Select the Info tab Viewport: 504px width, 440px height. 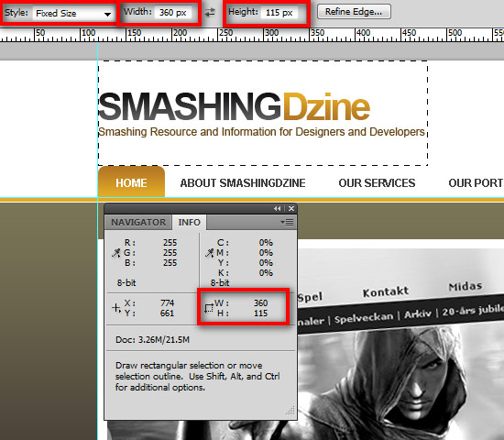tap(189, 222)
